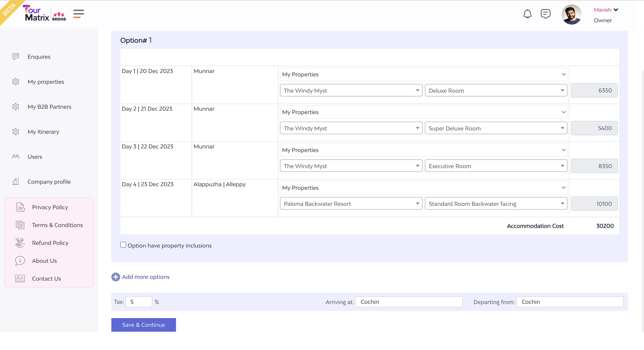This screenshot has height=350, width=644.
Task: Open Paloma Backwater Resort property dropdown
Action: point(351,204)
